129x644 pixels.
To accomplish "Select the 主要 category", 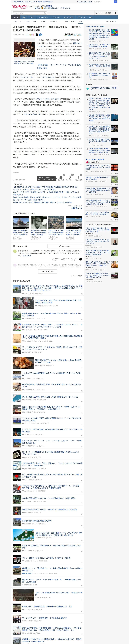I will [15, 22].
